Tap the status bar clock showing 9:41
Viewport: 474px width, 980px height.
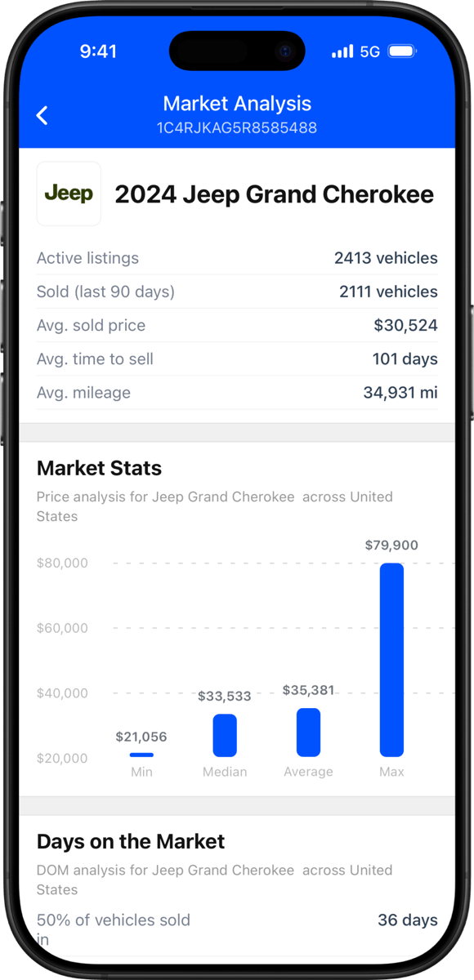point(99,51)
